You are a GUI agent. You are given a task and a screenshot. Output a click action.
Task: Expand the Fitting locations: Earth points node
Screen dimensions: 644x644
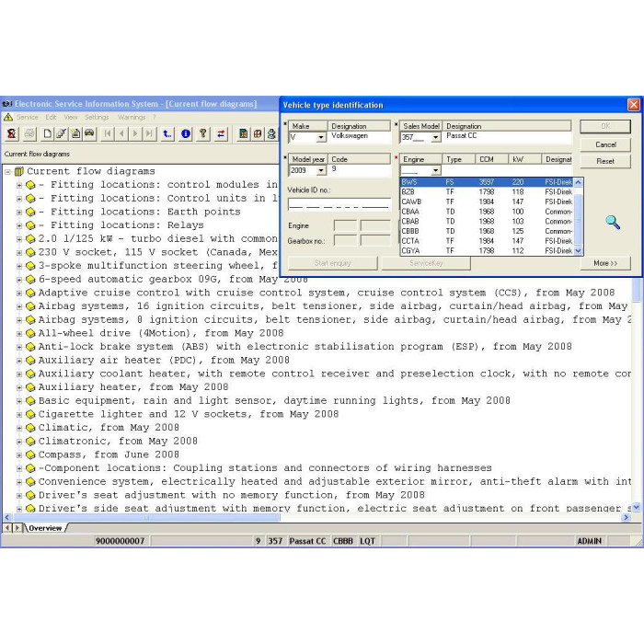[x=19, y=213]
